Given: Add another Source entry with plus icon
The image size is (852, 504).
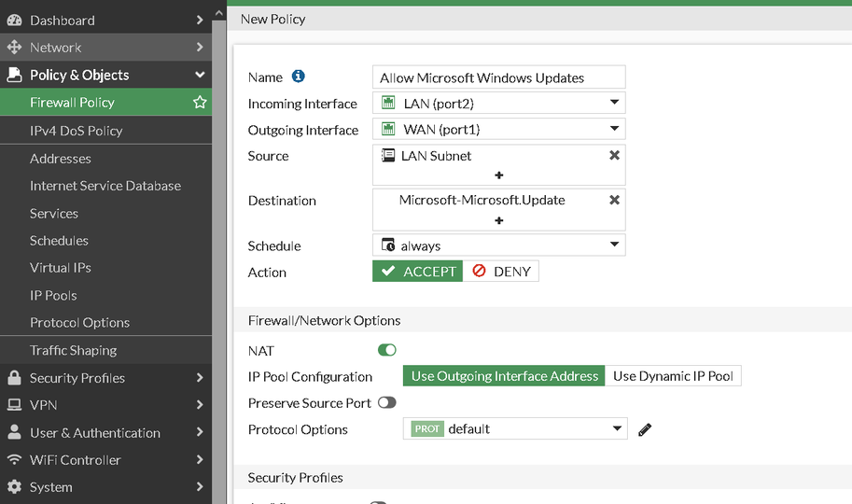Looking at the screenshot, I should (499, 175).
